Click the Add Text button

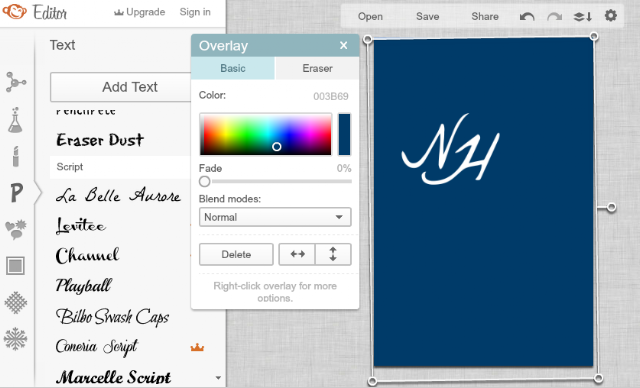coord(121,87)
